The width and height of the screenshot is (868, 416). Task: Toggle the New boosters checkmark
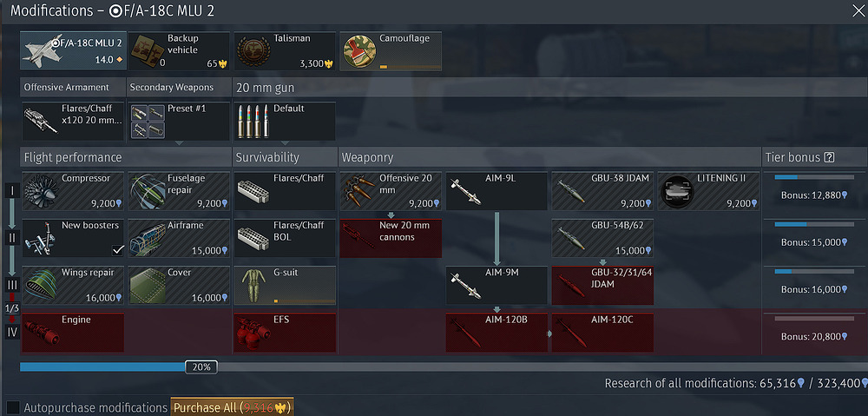pos(117,250)
